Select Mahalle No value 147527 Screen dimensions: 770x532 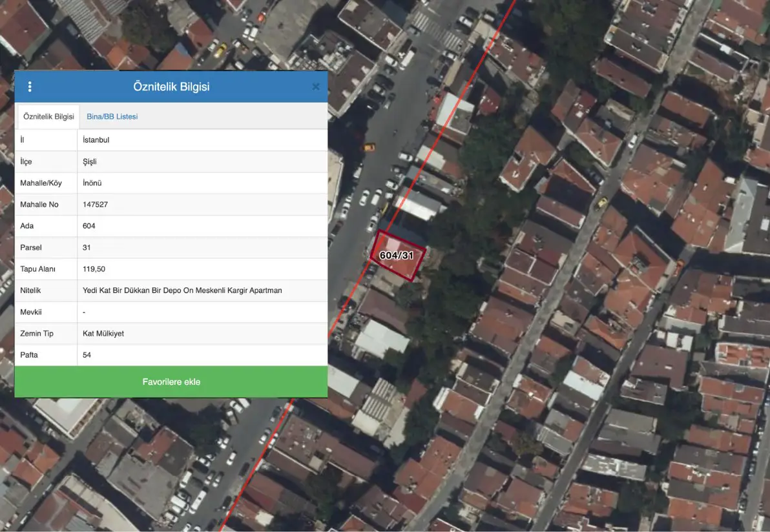95,204
